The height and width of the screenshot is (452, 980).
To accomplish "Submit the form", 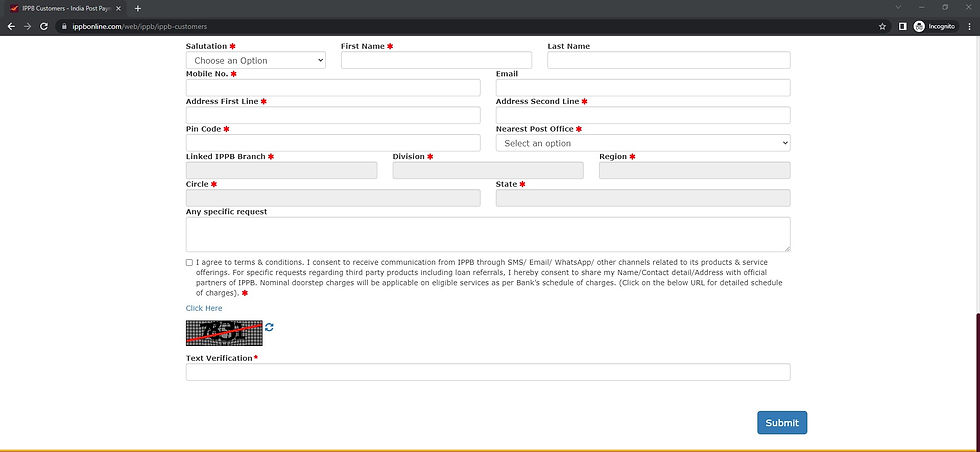I will (782, 423).
